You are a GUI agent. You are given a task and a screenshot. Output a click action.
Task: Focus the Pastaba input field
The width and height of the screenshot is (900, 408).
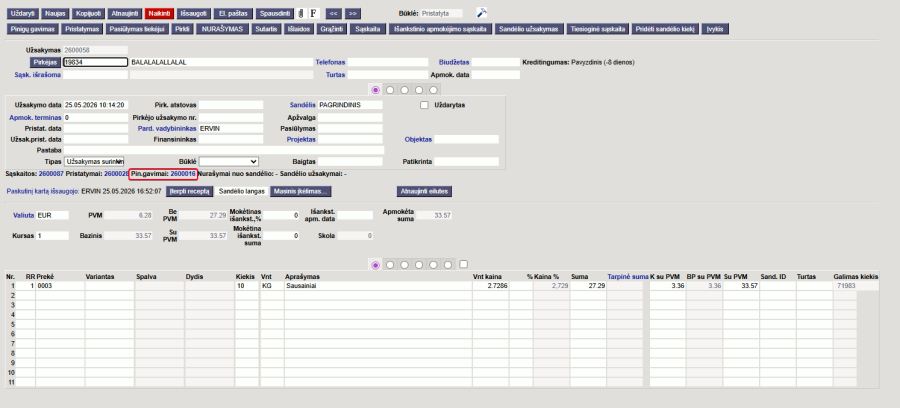coord(224,150)
